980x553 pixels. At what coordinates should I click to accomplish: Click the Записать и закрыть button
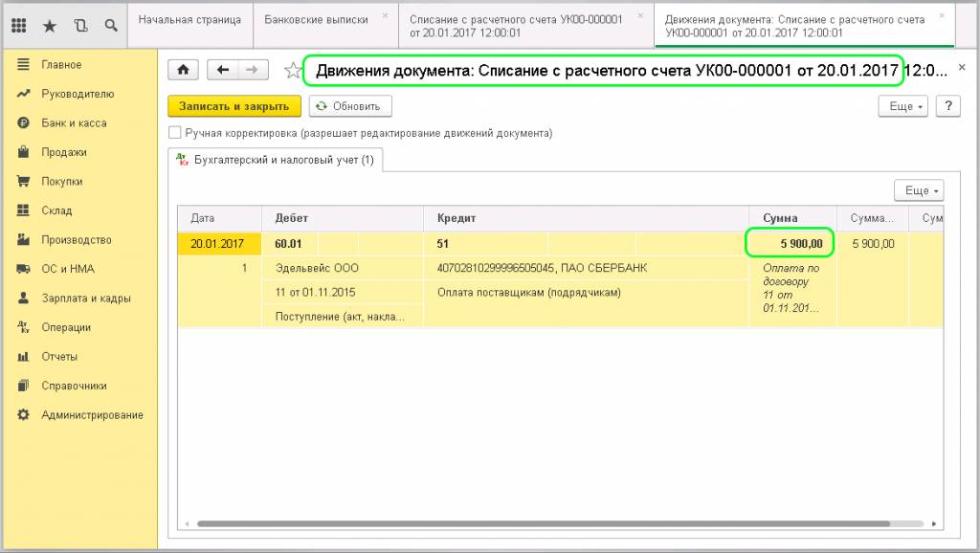pos(234,106)
